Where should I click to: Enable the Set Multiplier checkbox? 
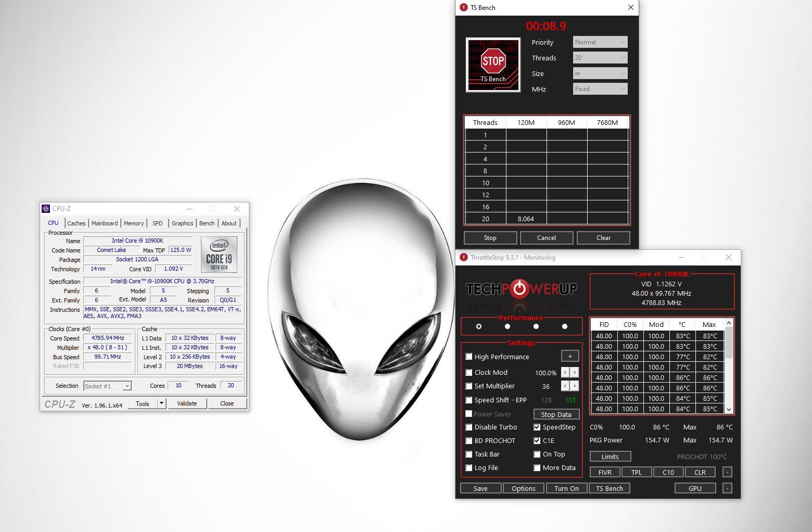pyautogui.click(x=469, y=386)
